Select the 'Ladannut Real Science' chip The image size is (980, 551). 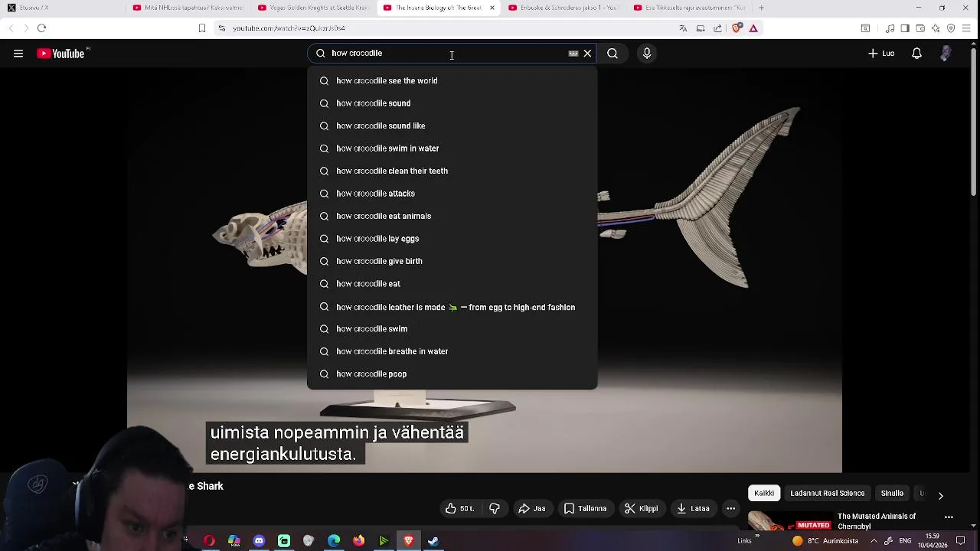[828, 494]
